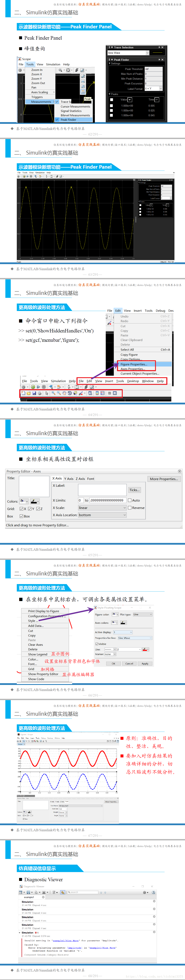Image resolution: width=185 pixels, height=980 pixels.
Task: Check the peak row with time 0.025
Action: (x=111, y=111)
